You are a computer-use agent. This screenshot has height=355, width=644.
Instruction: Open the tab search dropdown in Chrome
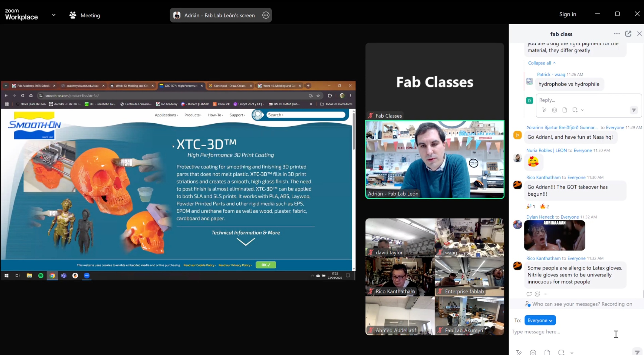click(x=5, y=86)
